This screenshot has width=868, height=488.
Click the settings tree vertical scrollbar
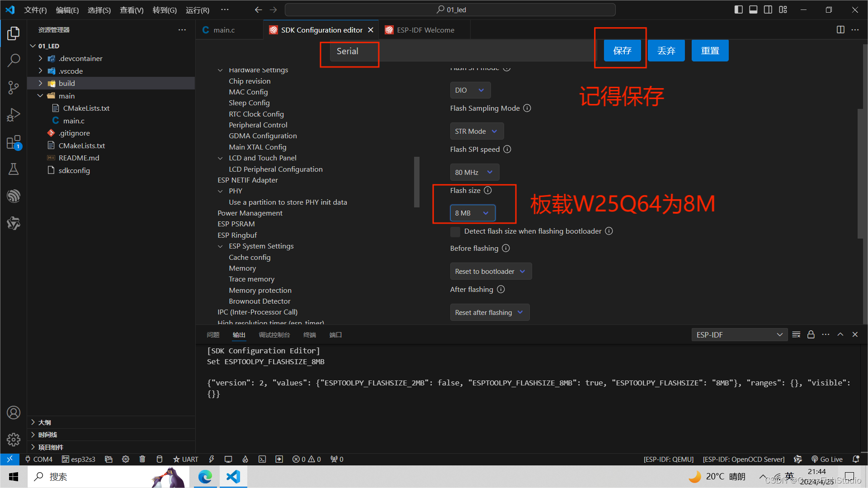(x=417, y=182)
